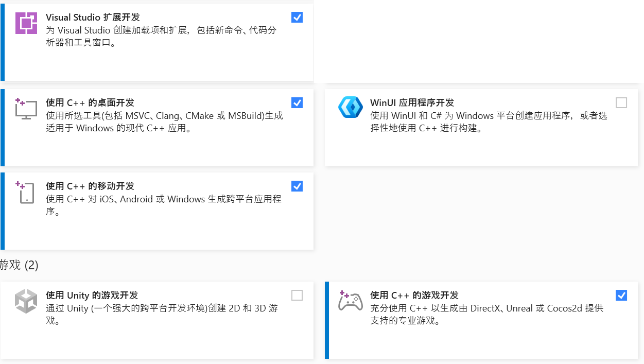The height and width of the screenshot is (364, 644).
Task: Click the DirectX, Unreal, Cocos2d description text
Action: point(486,314)
